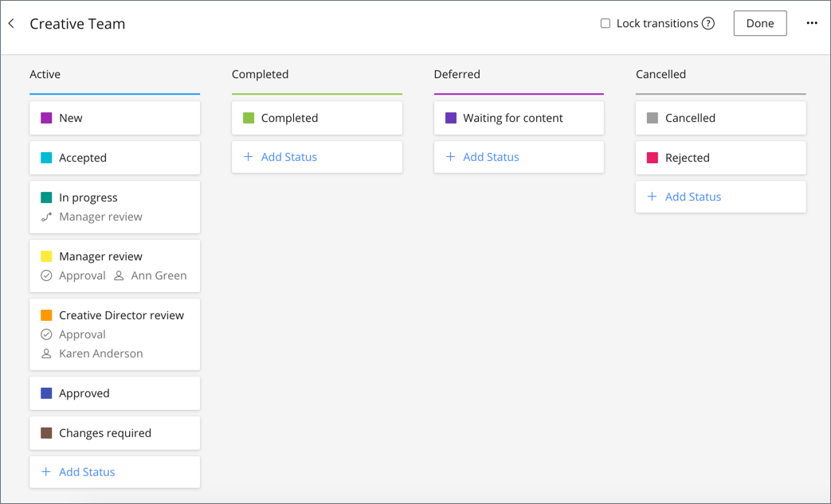831x504 pixels.
Task: Open the Changes required status card
Action: (114, 432)
